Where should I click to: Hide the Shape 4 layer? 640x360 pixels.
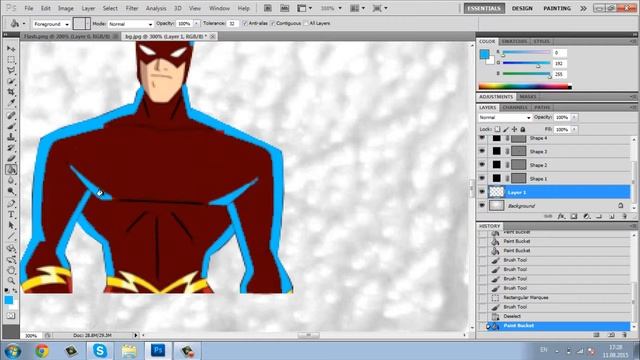[x=482, y=138]
